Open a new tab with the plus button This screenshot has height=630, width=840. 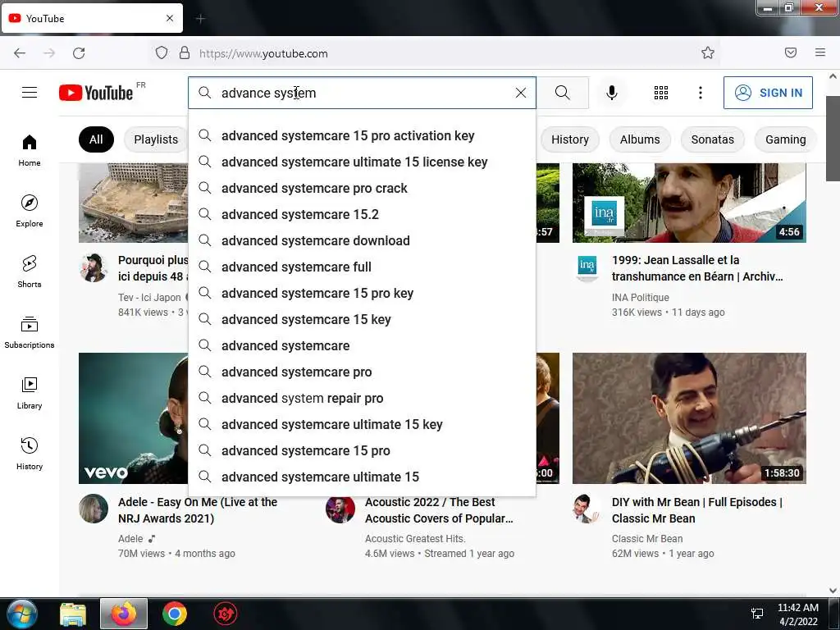tap(200, 20)
